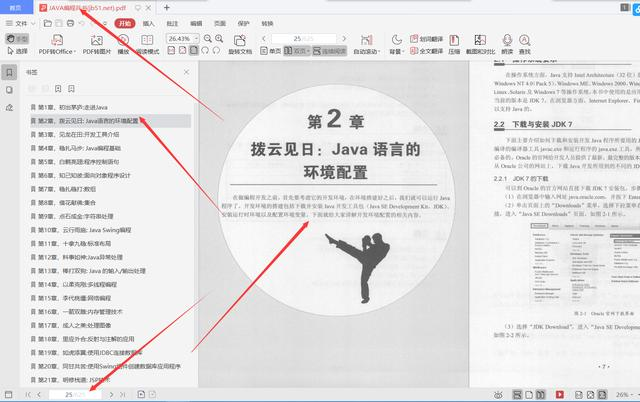
Task: Open bookmark 第16章 in the list
Action: 77,311
